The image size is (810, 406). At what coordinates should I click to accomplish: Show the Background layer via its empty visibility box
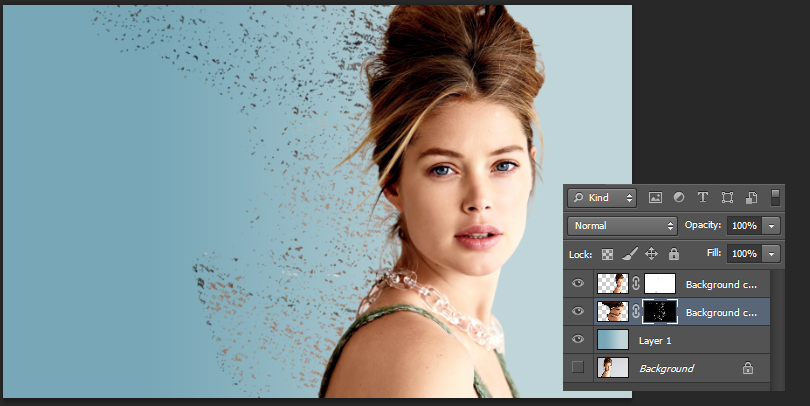pyautogui.click(x=578, y=367)
